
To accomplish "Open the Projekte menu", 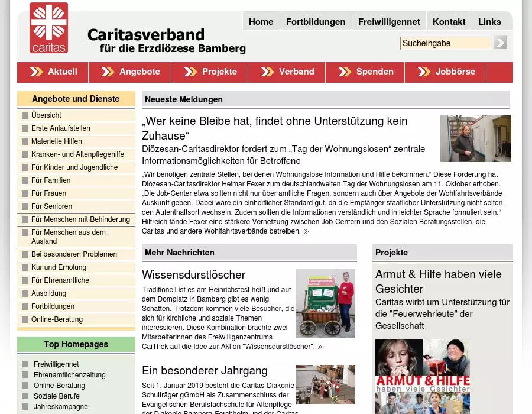I will (x=219, y=72).
